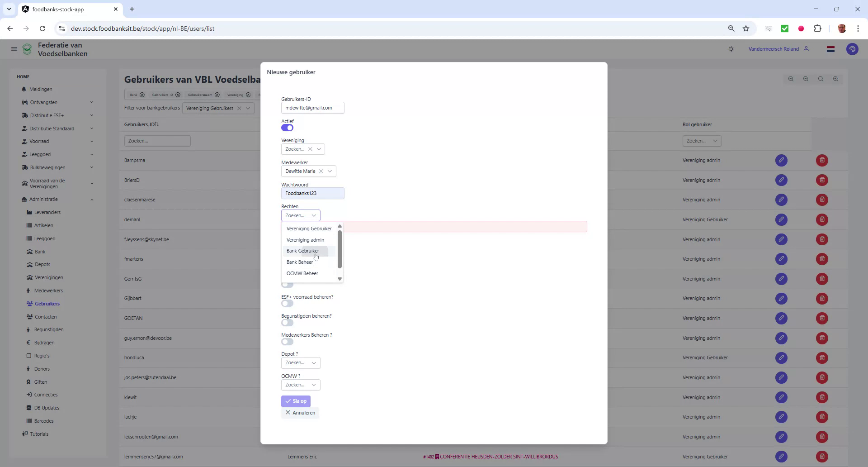The height and width of the screenshot is (467, 868).
Task: Enable the ESF+ voorraad beheren toggle
Action: pos(287,304)
